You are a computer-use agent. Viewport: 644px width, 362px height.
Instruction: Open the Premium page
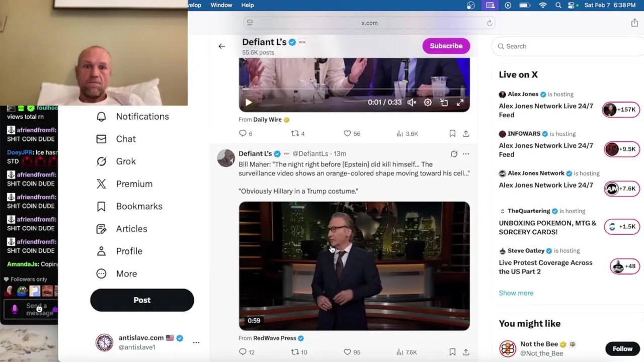tap(124, 184)
